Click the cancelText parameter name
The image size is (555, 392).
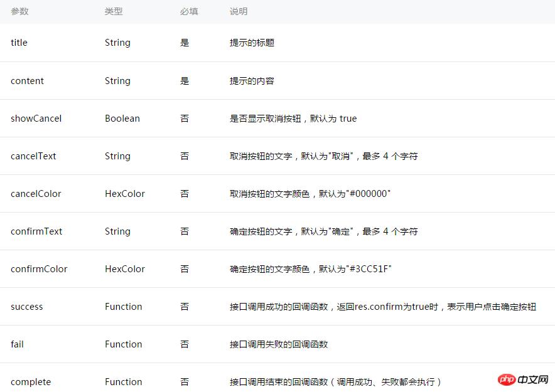coord(33,156)
